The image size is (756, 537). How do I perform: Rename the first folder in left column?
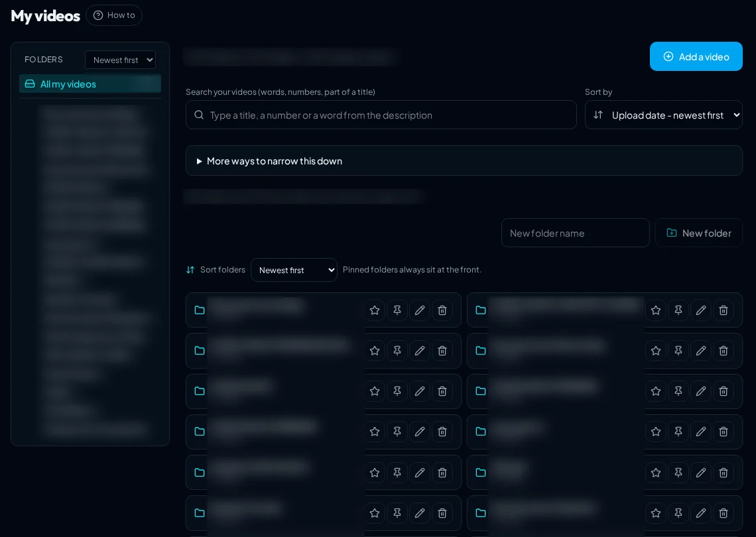click(x=420, y=310)
